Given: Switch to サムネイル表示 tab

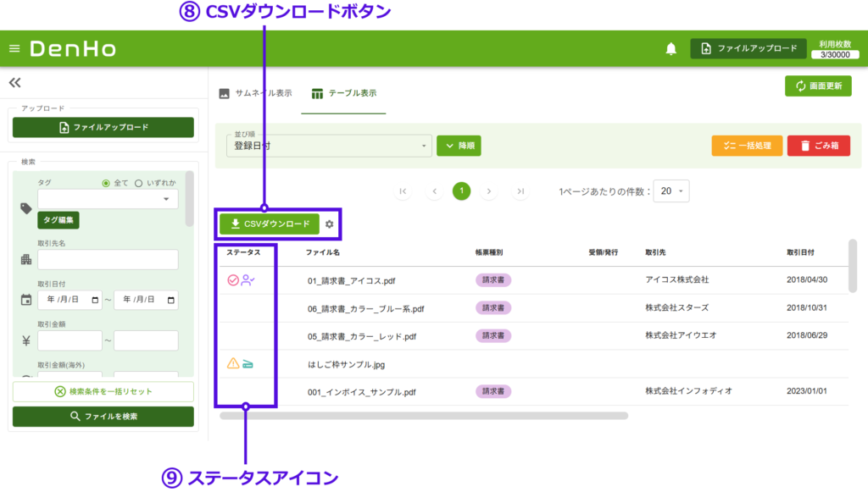Looking at the screenshot, I should coord(255,93).
